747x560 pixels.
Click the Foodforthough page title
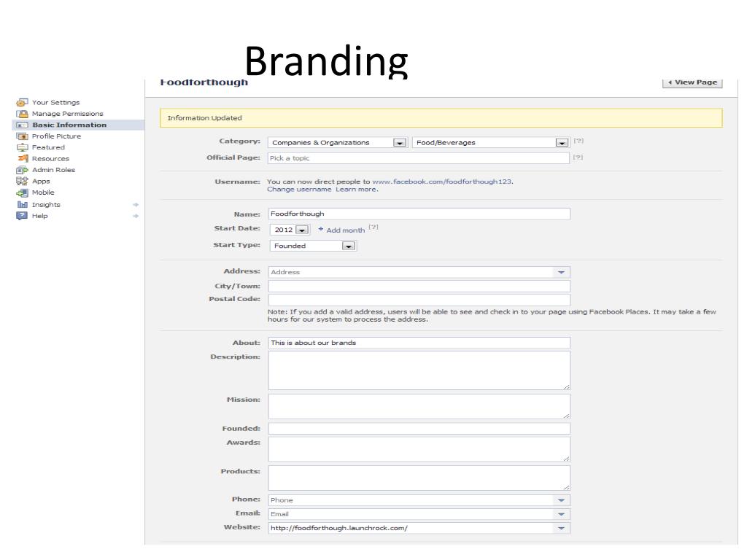tap(204, 82)
